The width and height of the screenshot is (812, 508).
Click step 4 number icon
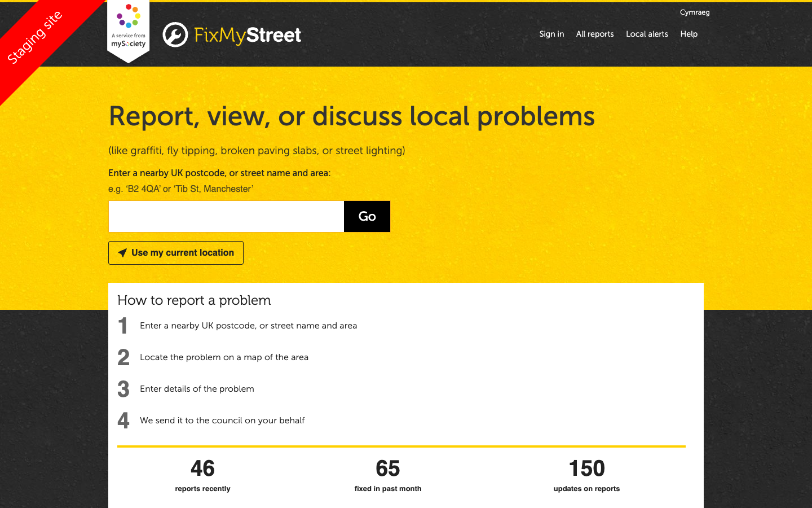123,421
